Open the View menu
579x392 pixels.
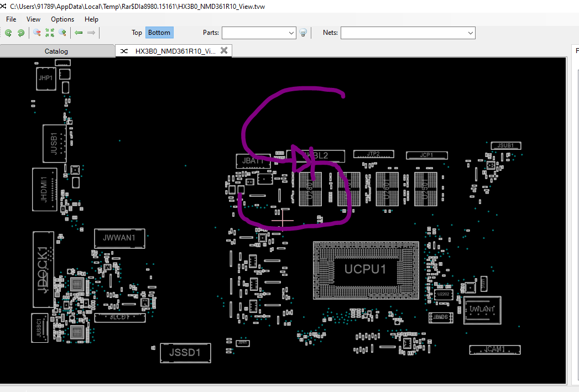(33, 19)
